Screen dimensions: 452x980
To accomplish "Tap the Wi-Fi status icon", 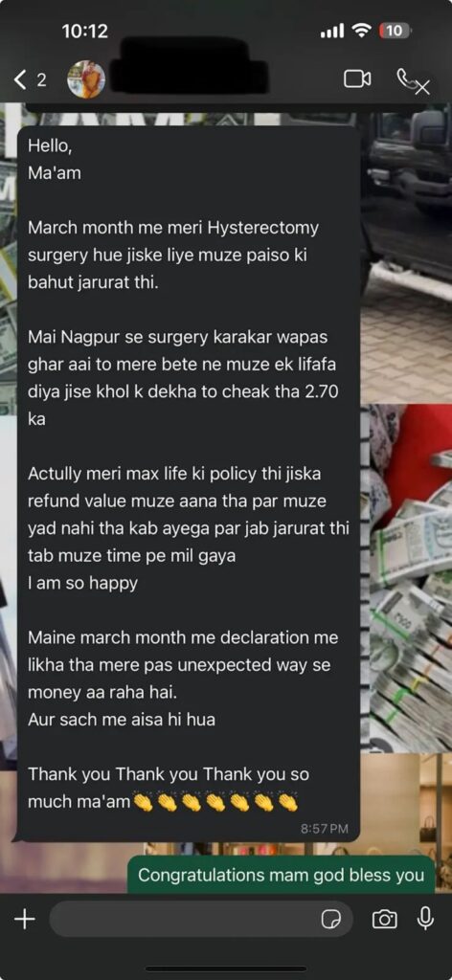I will click(362, 31).
